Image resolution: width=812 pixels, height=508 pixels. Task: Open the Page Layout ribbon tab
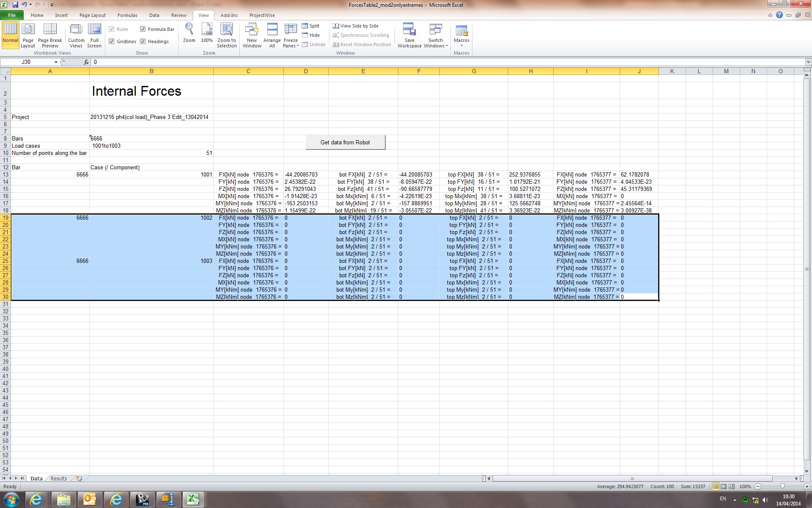click(x=93, y=15)
